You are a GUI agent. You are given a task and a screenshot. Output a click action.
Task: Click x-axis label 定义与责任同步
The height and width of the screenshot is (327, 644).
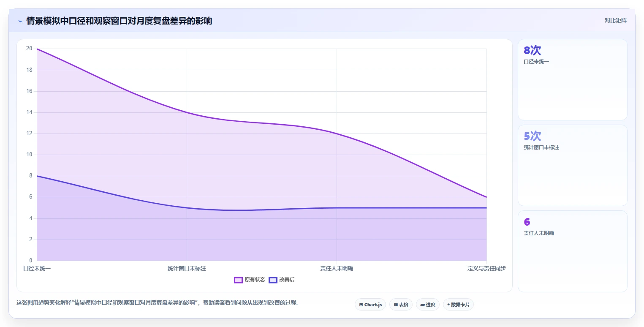click(486, 268)
